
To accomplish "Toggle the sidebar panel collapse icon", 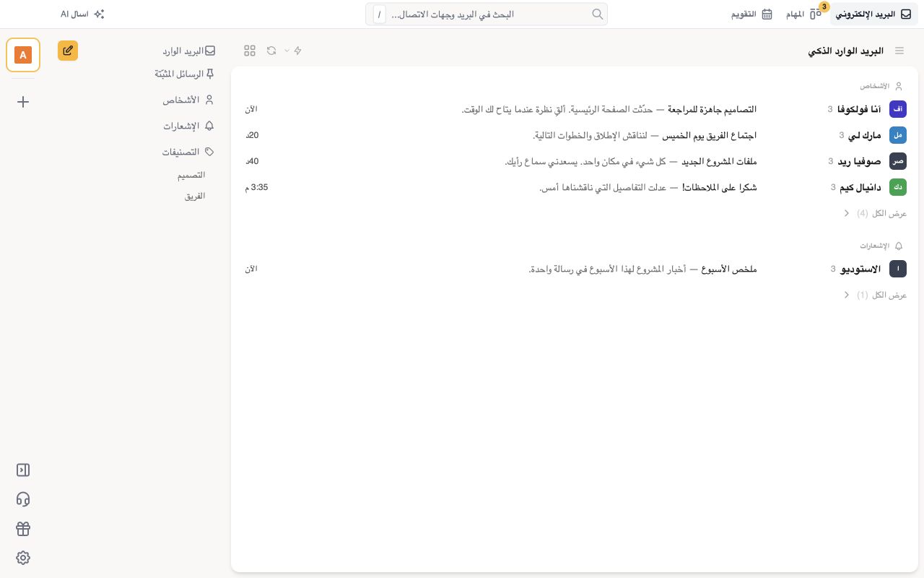I will [x=23, y=470].
